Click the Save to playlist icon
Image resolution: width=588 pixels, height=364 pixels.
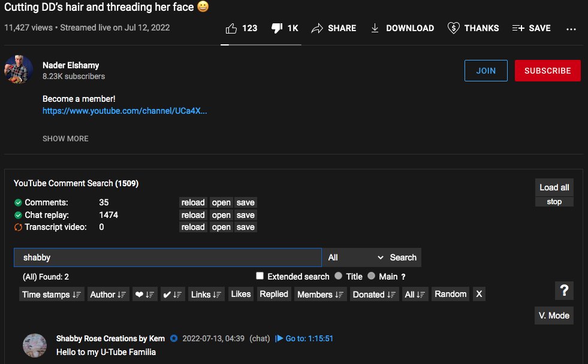tap(518, 28)
